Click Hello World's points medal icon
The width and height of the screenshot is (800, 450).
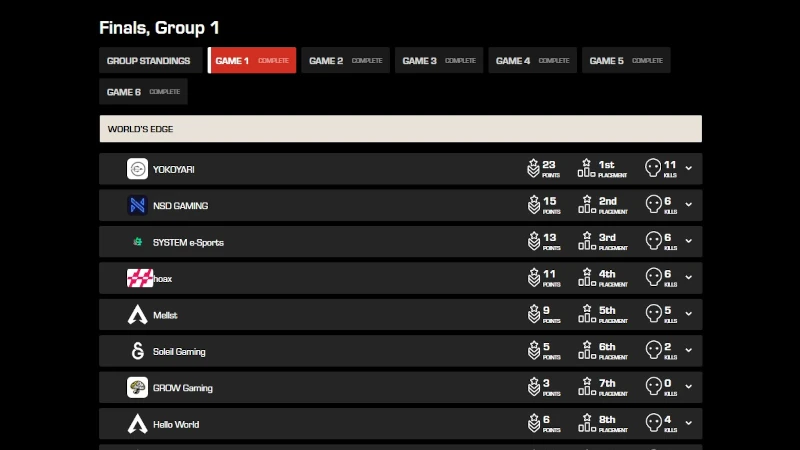(534, 423)
